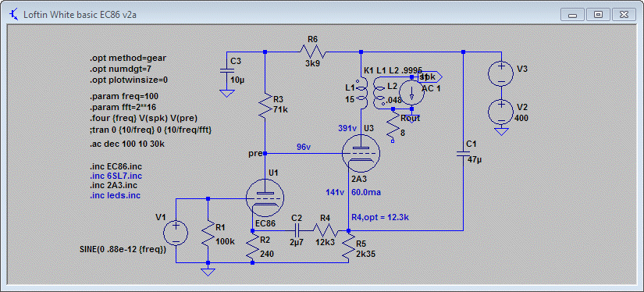Click the 'AC 1' source value text
This screenshot has height=292, width=644.
click(431, 89)
